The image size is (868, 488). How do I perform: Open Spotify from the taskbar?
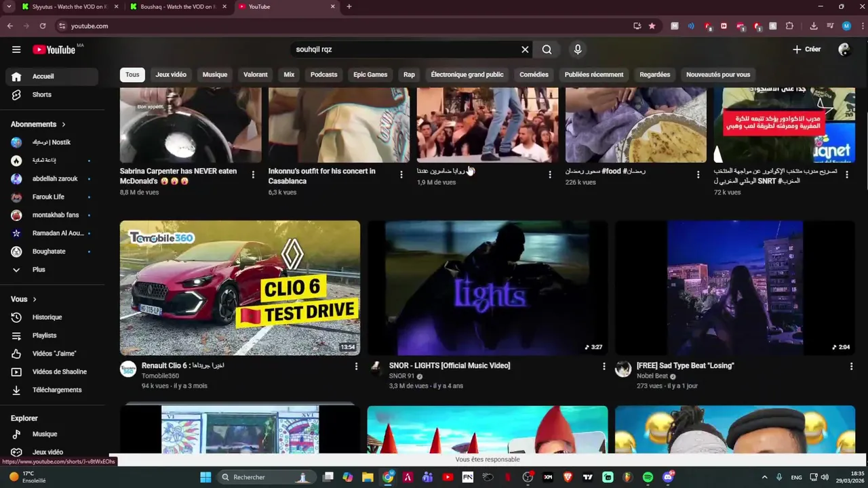click(x=648, y=477)
